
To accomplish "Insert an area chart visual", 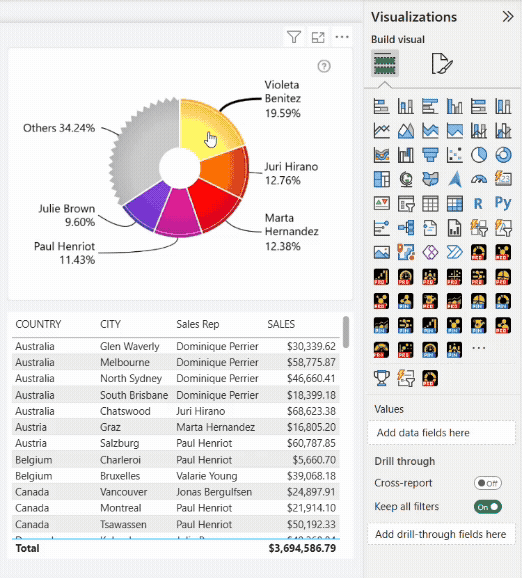I will tap(406, 131).
